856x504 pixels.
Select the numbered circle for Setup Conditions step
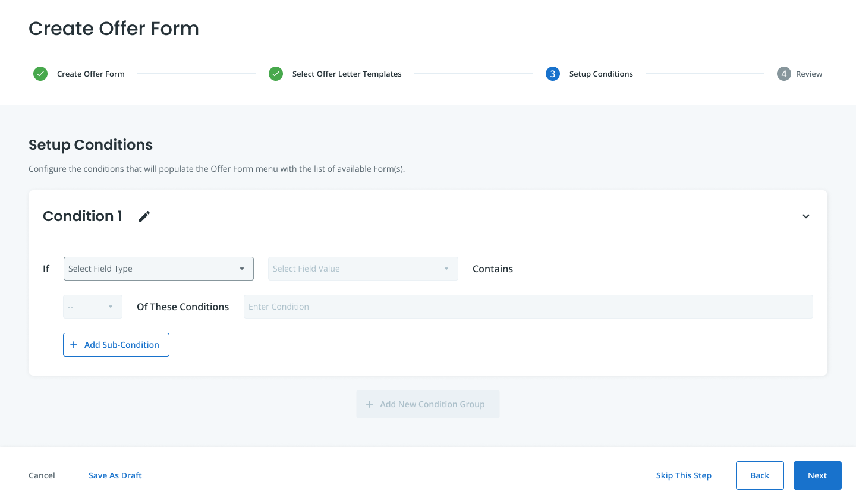pyautogui.click(x=552, y=74)
